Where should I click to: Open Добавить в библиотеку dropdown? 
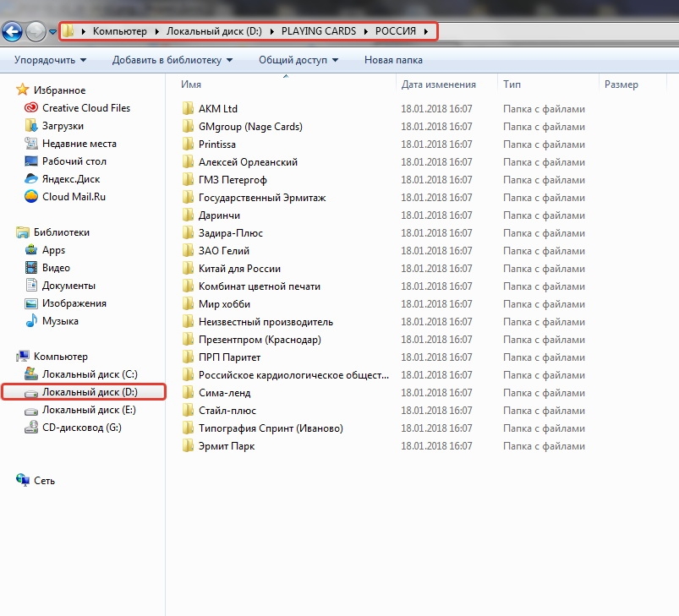(x=172, y=60)
